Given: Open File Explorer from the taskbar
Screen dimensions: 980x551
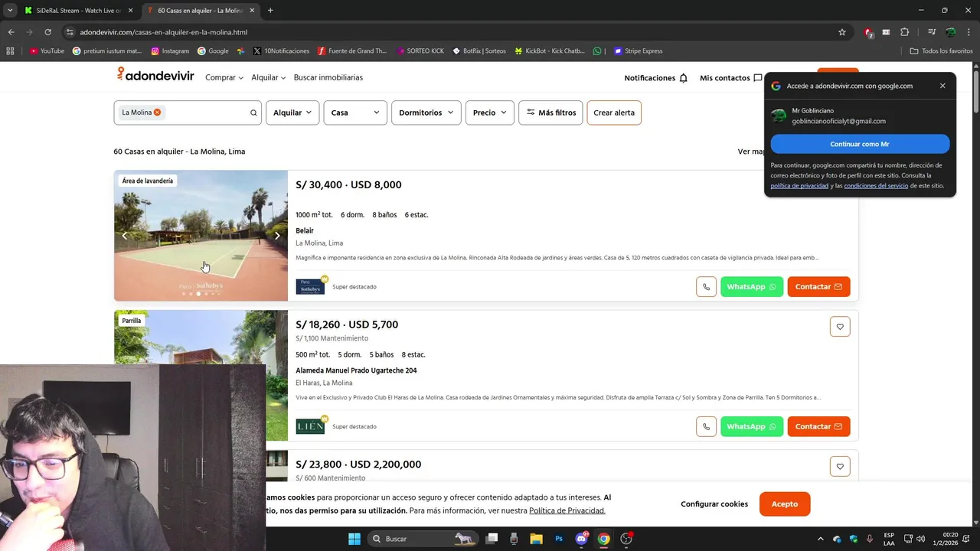Looking at the screenshot, I should click(x=536, y=539).
